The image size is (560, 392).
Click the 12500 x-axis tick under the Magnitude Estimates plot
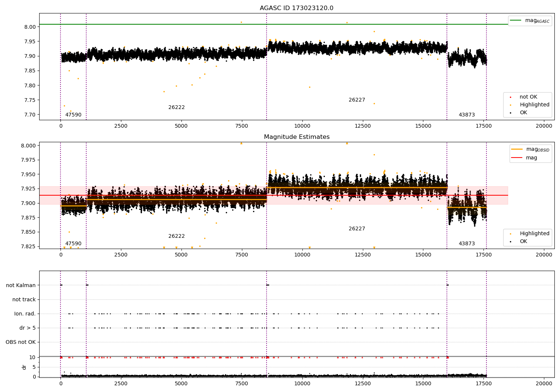pyautogui.click(x=363, y=255)
